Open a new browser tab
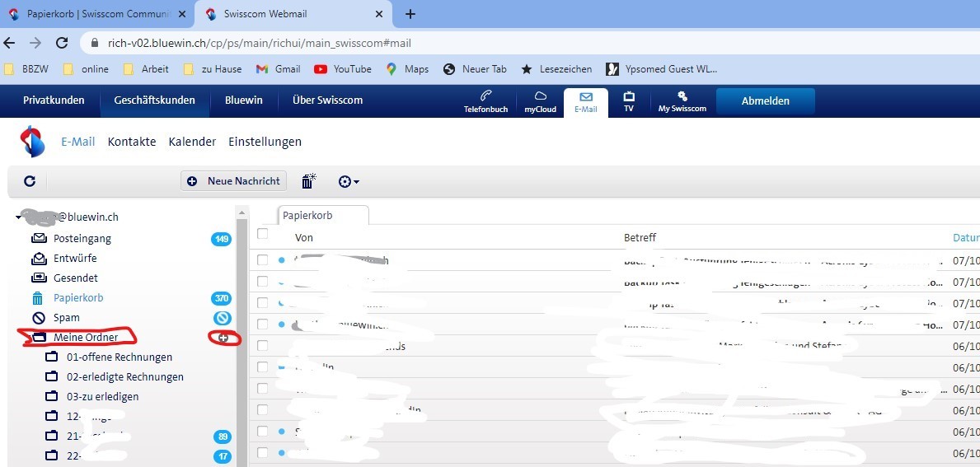This screenshot has width=980, height=467. pyautogui.click(x=410, y=14)
